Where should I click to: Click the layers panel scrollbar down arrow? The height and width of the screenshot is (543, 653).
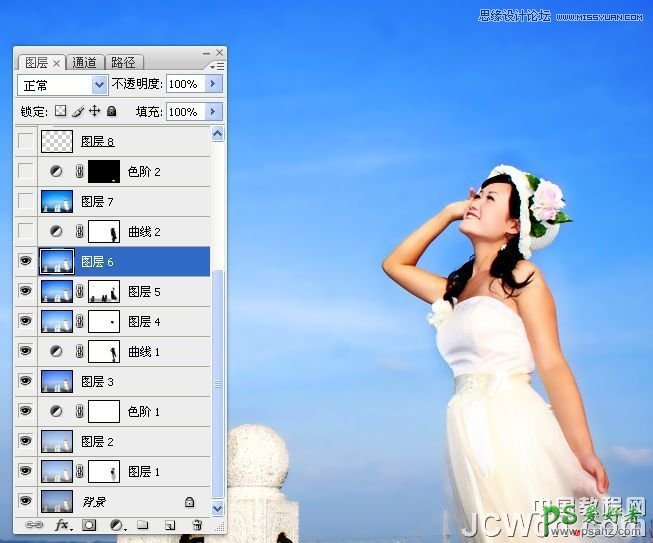coord(218,507)
